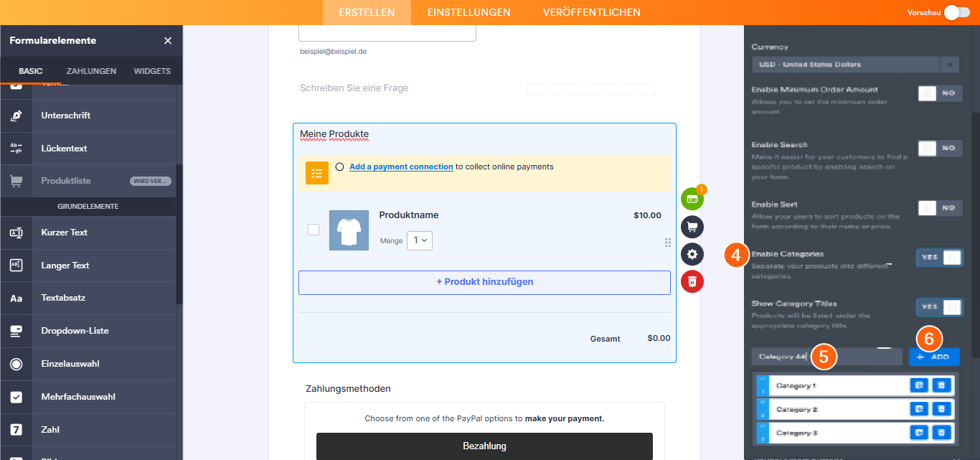Add the Einzelauswahl radio element

(x=88, y=364)
